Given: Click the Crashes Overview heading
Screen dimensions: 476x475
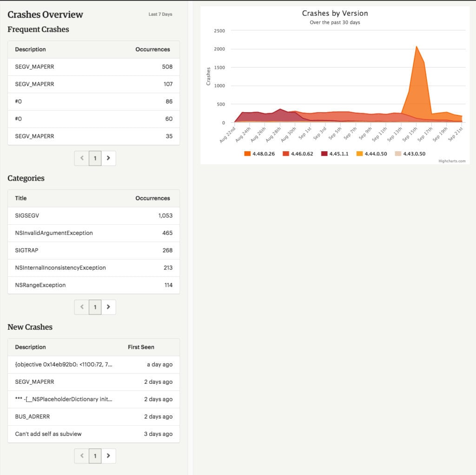Looking at the screenshot, I should 45,14.
